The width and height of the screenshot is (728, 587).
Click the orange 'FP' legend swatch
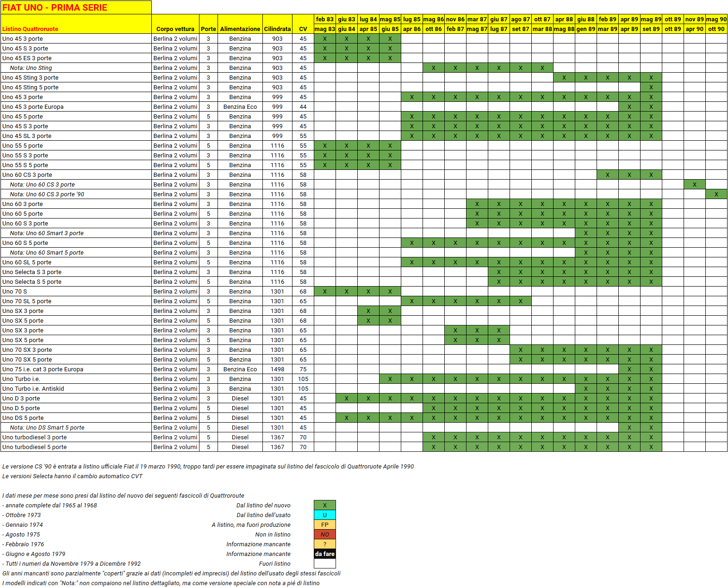click(x=325, y=525)
